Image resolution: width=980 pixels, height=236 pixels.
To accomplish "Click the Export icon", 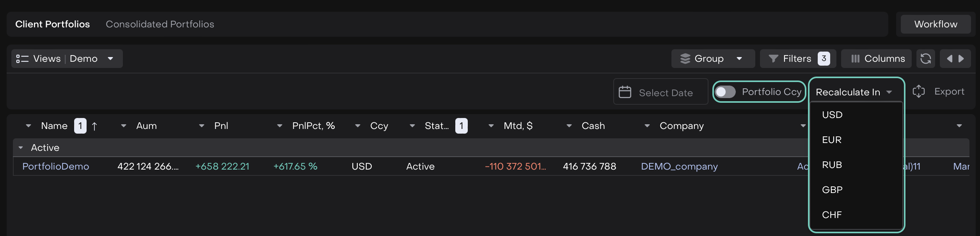I will [918, 91].
